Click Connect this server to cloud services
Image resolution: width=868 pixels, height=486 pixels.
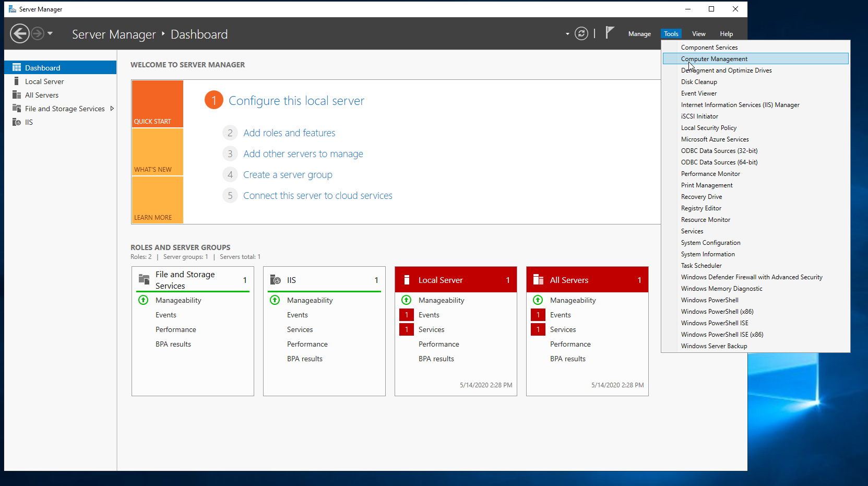317,196
